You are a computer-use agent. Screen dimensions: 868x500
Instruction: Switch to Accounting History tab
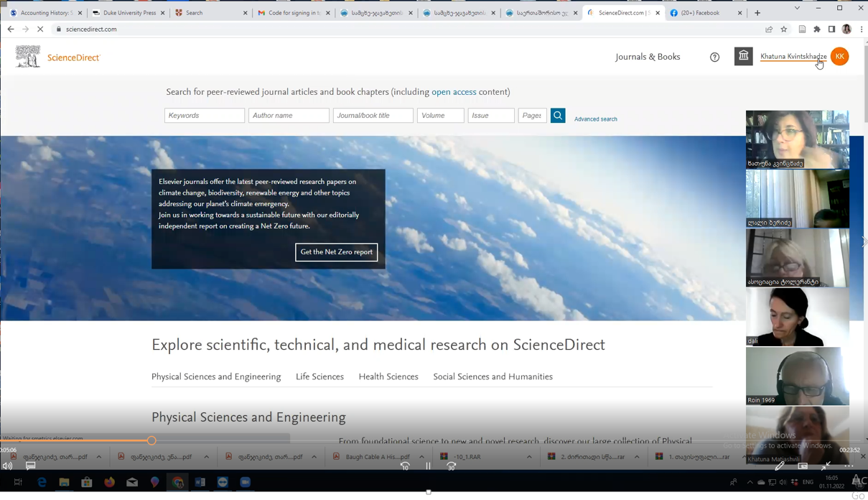45,13
